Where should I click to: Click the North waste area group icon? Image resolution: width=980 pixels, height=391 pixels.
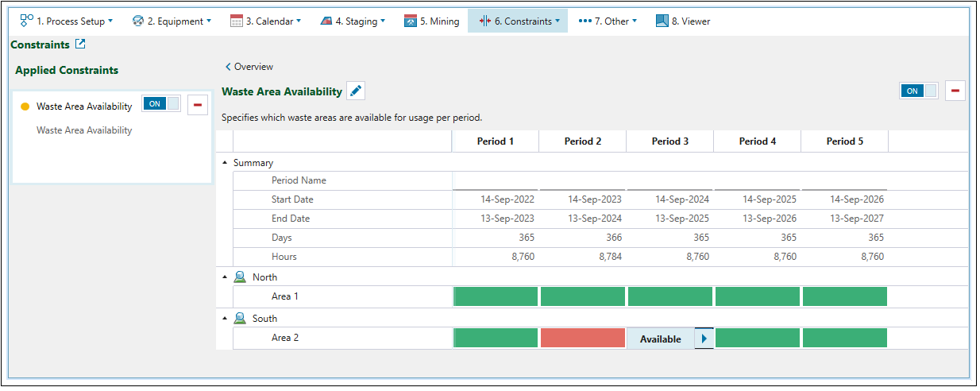240,277
